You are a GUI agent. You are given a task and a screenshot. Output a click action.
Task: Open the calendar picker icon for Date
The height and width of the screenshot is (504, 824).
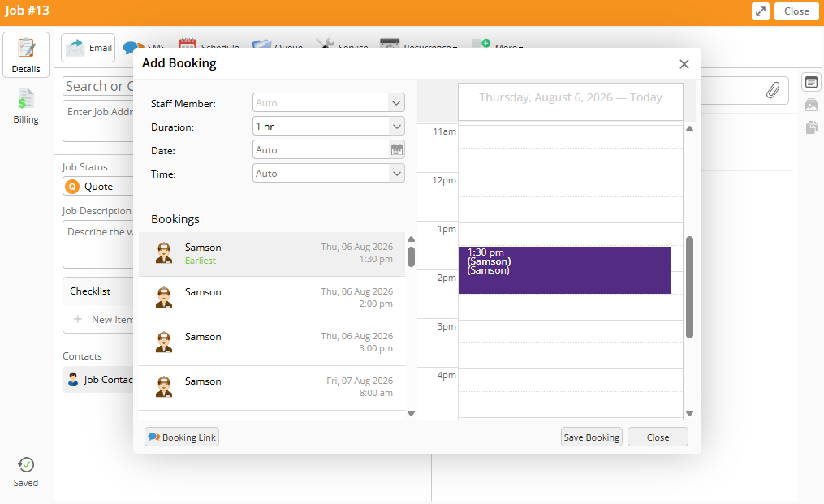click(x=397, y=150)
